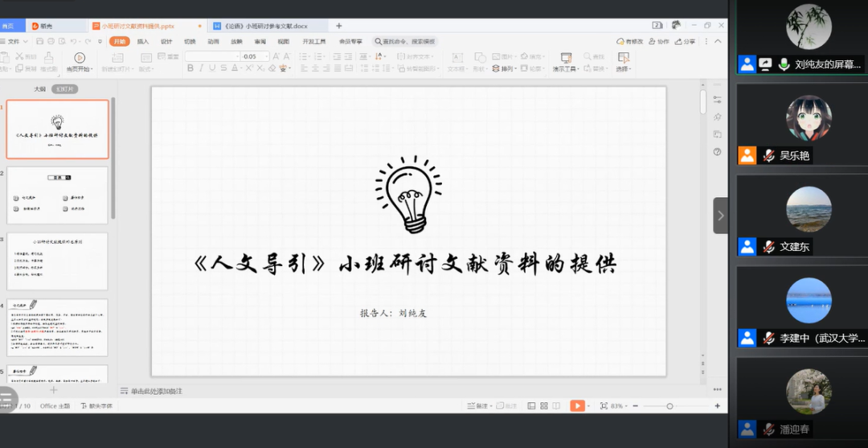Screen dimensions: 868x448
Task: Click the notes area 单击此处添加备注
Action: click(x=157, y=391)
